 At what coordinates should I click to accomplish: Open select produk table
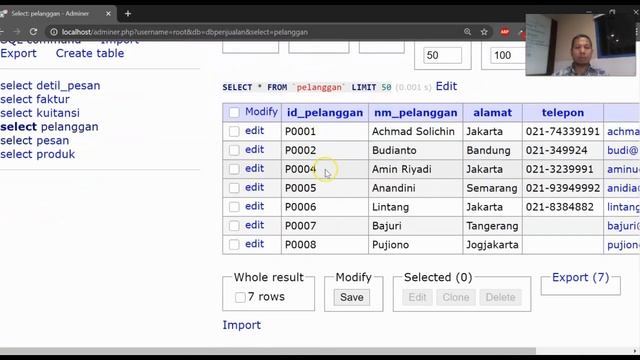(38, 154)
